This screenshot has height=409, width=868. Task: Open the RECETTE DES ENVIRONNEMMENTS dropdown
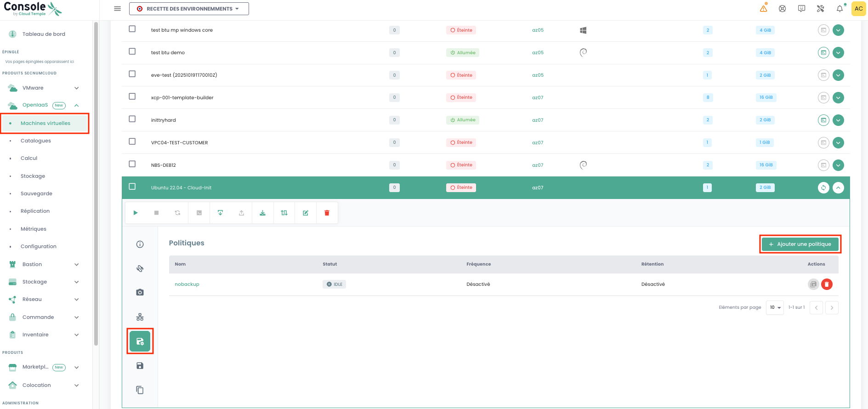coord(189,9)
